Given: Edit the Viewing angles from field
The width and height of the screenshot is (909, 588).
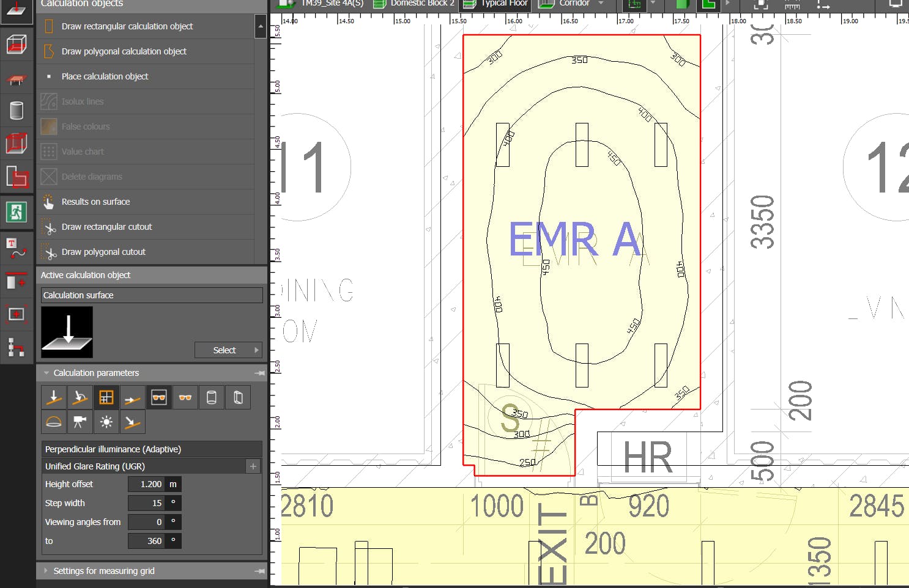Looking at the screenshot, I should click(x=146, y=522).
